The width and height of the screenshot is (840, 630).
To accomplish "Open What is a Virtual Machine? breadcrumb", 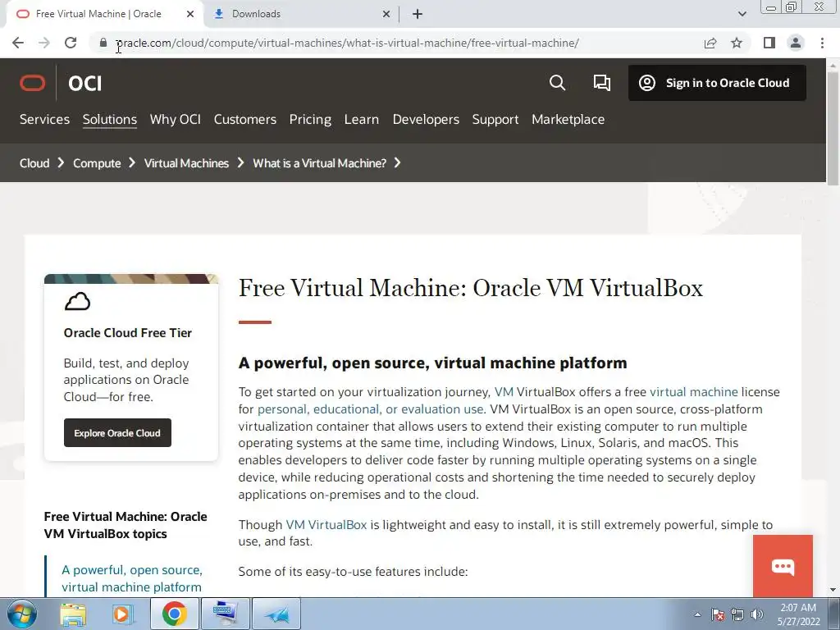I will [x=319, y=163].
